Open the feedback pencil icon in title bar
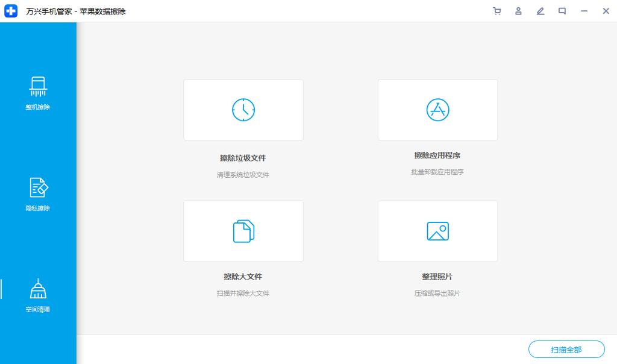The image size is (617, 364). tap(540, 10)
